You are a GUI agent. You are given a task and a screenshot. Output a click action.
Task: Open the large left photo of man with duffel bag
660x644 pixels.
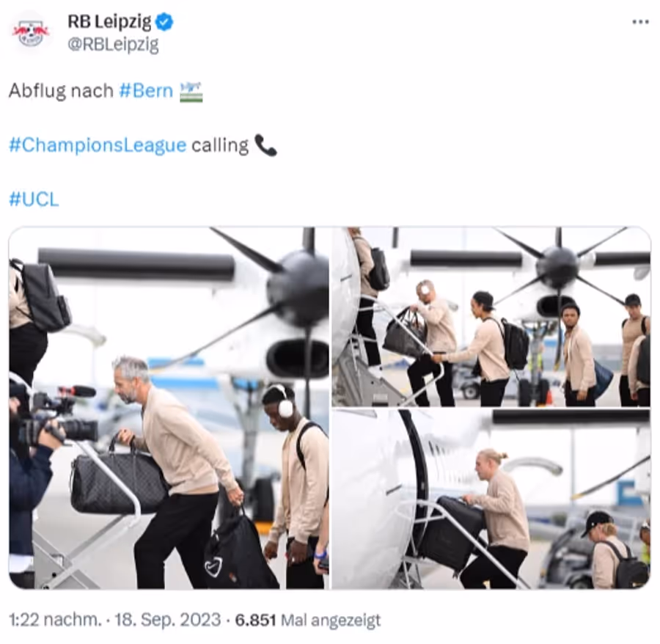pos(169,407)
